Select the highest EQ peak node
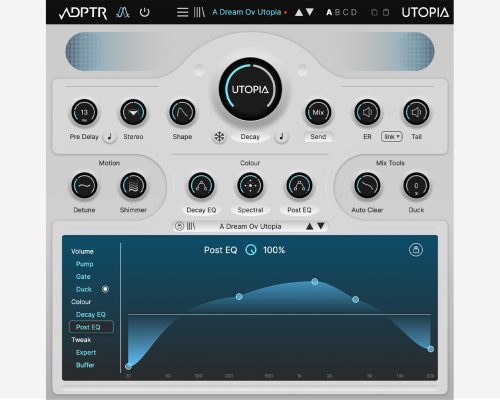Screen dimensions: 500x400 pos(315,282)
